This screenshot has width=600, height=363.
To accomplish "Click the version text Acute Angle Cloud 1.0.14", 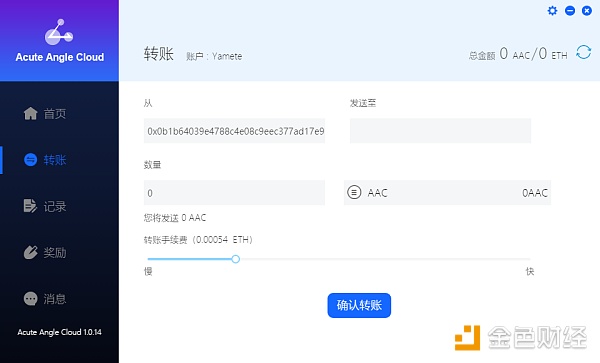I will 59,332.
